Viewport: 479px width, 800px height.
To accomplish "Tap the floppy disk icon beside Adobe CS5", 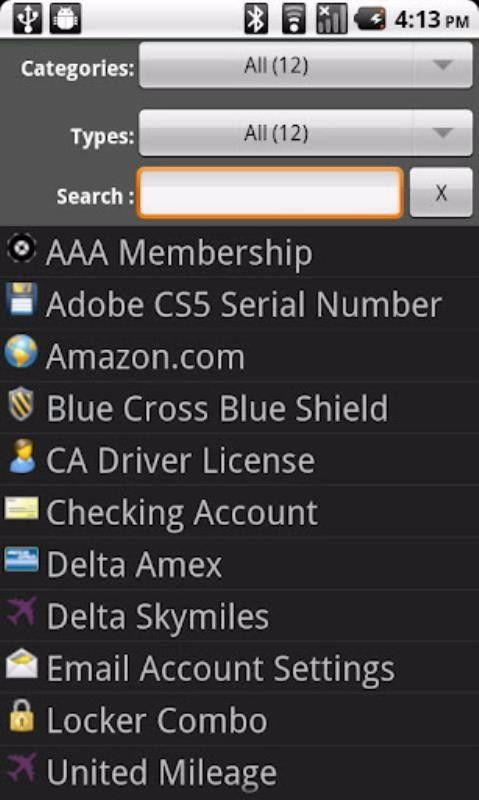I will [x=21, y=300].
